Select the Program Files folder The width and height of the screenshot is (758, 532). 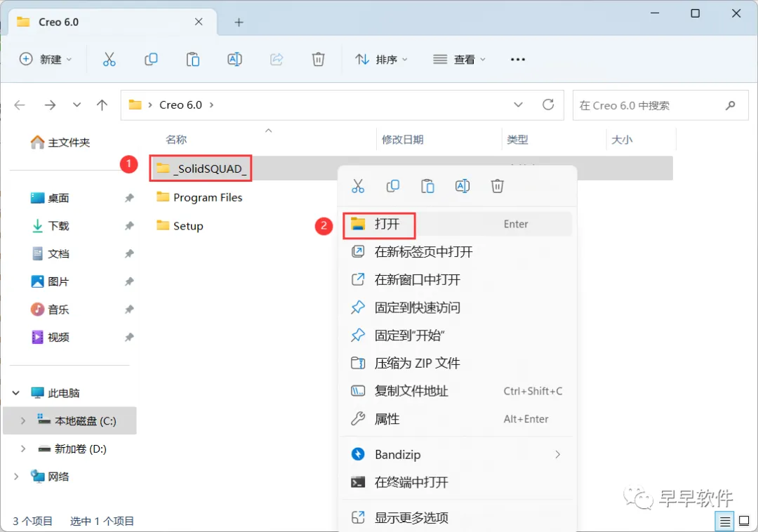click(x=199, y=197)
